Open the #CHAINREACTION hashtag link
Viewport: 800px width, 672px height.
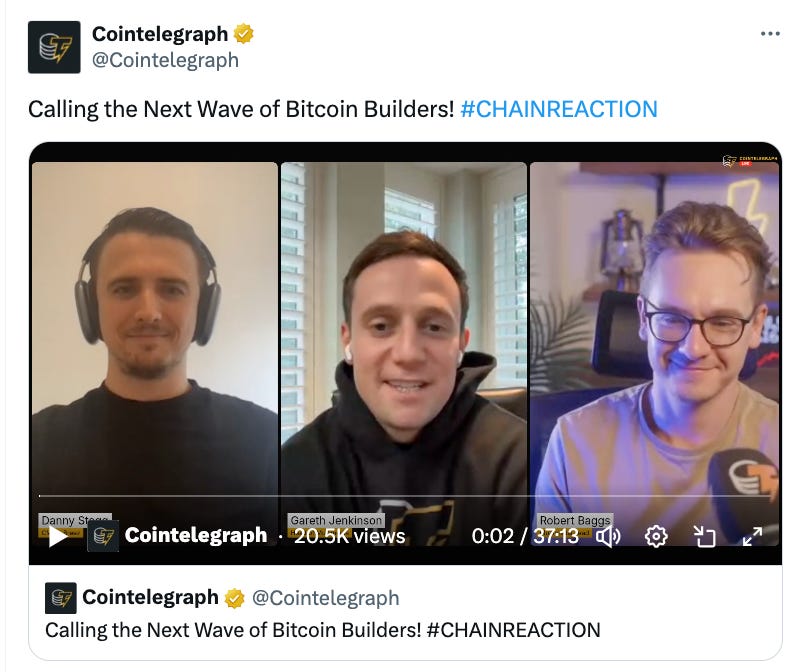click(559, 109)
